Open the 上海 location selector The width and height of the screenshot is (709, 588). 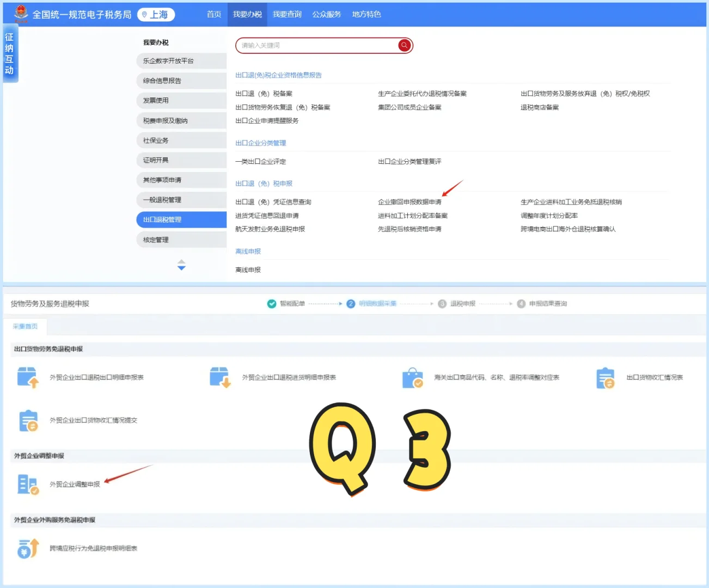156,14
